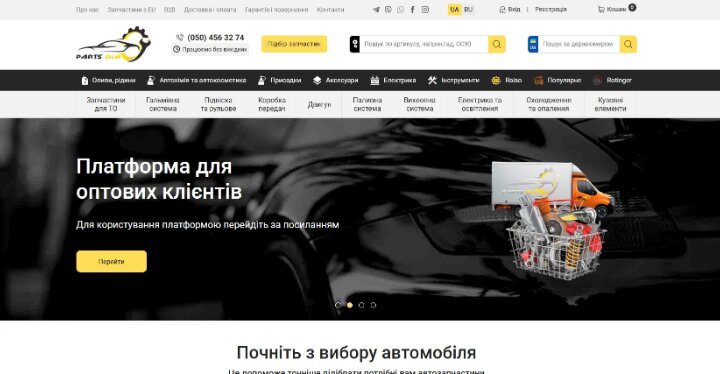Open the Instagram profile icon
Screen dimensions: 720x374
[x=425, y=10]
